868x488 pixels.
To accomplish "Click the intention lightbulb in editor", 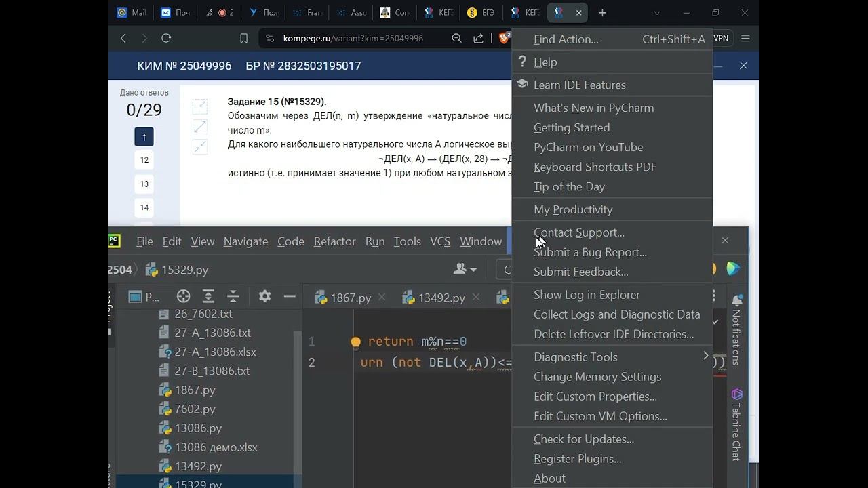I will [x=355, y=342].
